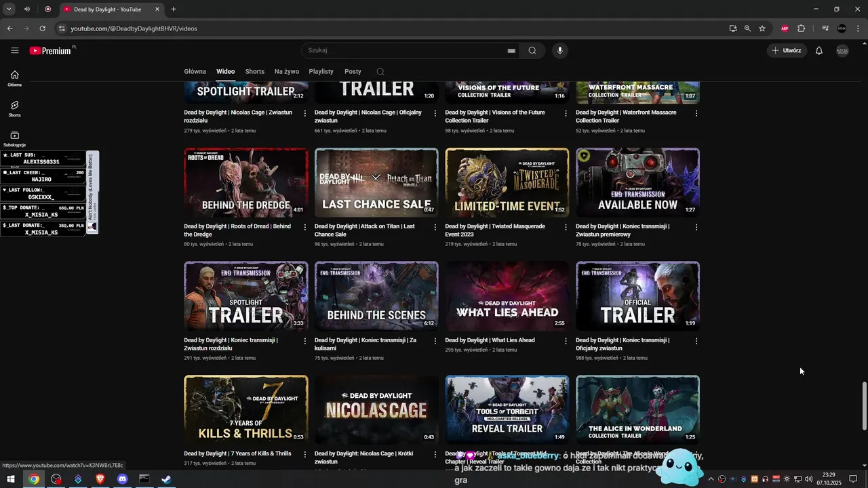
Task: Open the Na żywo channel tab
Action: point(287,71)
